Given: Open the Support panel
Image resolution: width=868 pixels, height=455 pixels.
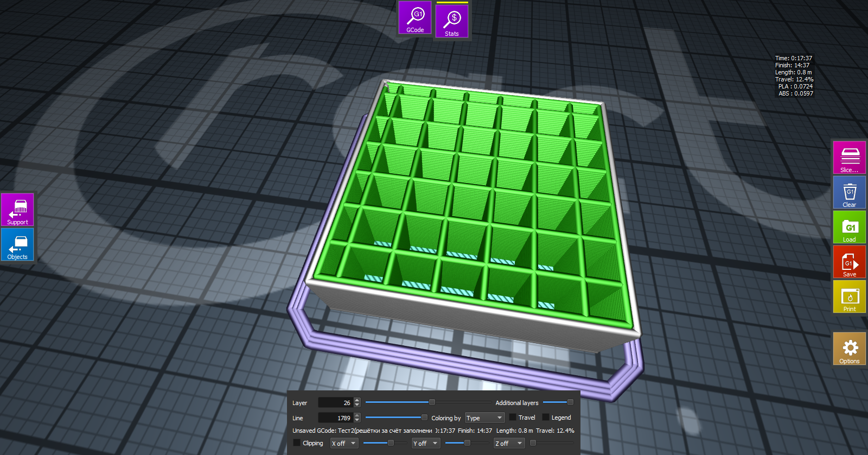Looking at the screenshot, I should click(x=17, y=210).
